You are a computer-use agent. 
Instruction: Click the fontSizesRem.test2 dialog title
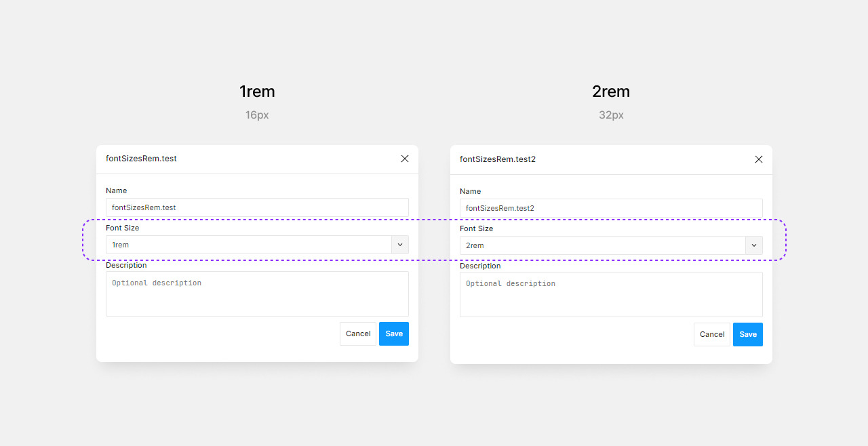(498, 159)
